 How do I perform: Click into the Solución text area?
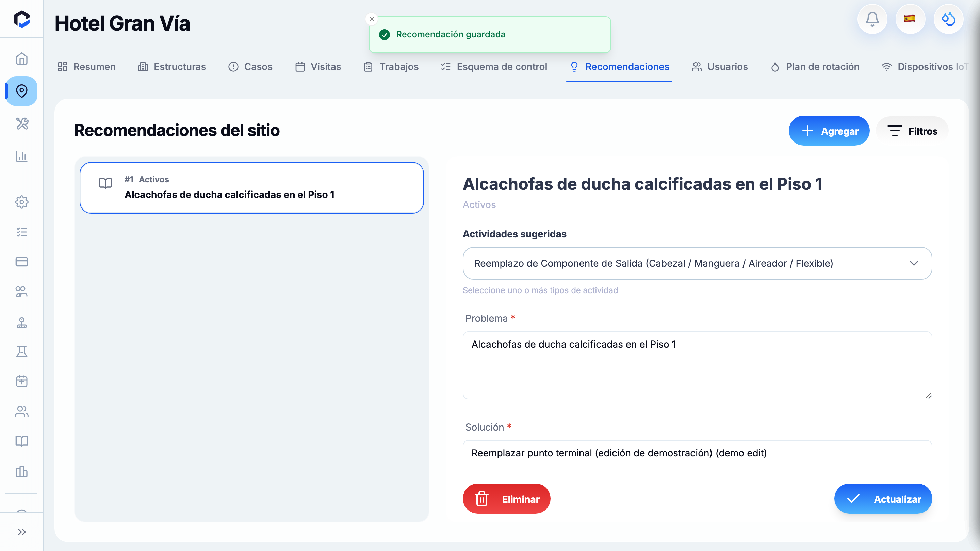tap(697, 457)
